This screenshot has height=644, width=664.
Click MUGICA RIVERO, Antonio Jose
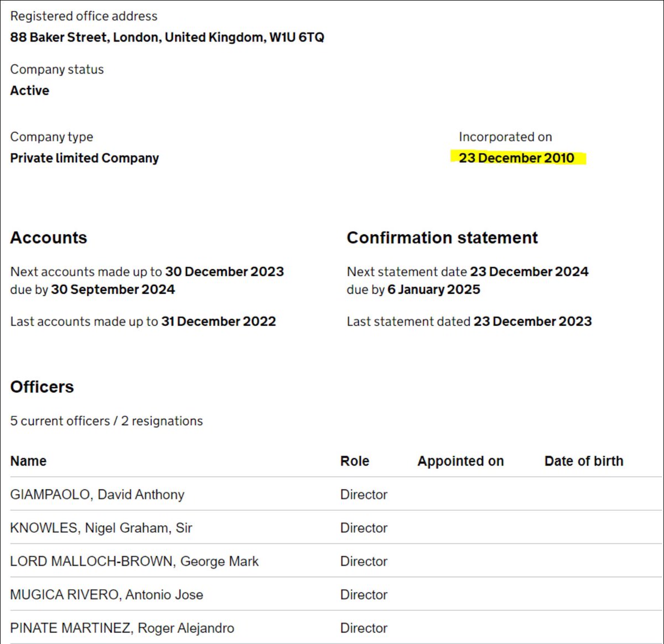point(106,595)
